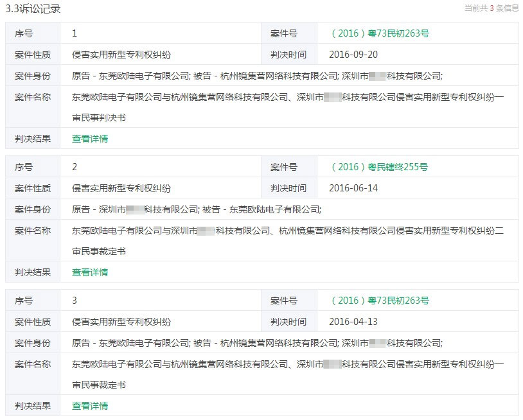Click 序号 label in record 3
The width and height of the screenshot is (523, 420).
(24, 301)
